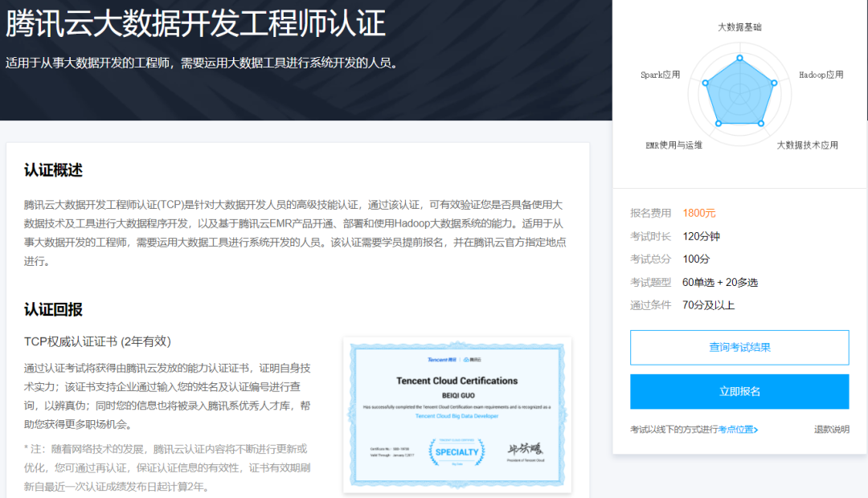
Task: Click the 大数据基础 radar chart data point
Action: click(739, 57)
